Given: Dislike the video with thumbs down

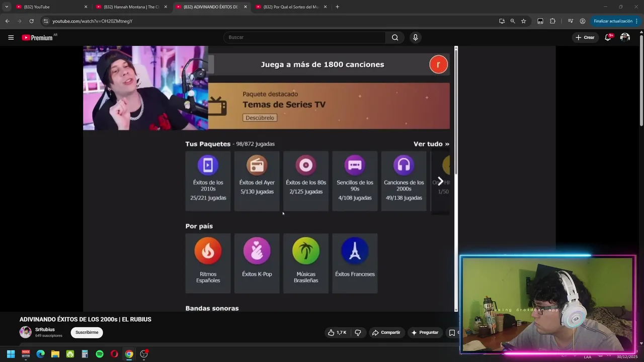Looking at the screenshot, I should [358, 332].
